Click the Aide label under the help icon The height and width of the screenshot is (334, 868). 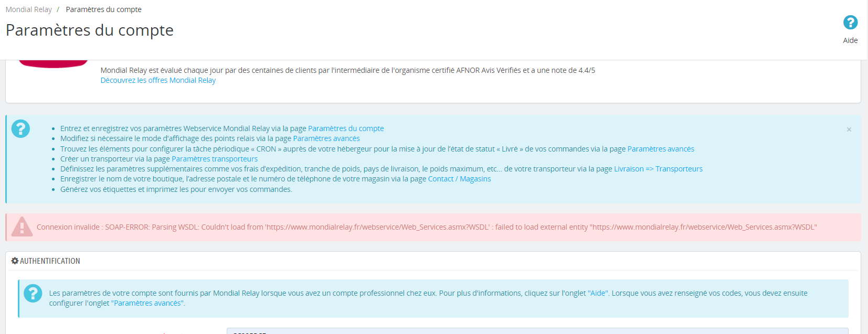click(x=850, y=40)
